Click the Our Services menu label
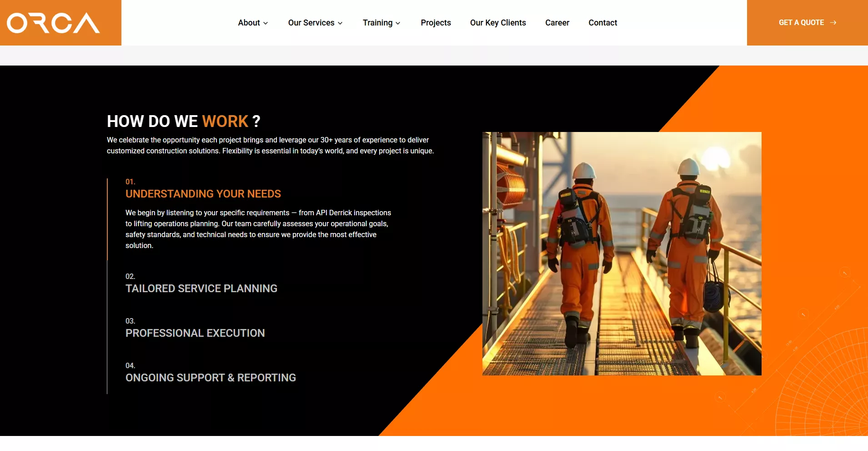 click(311, 23)
